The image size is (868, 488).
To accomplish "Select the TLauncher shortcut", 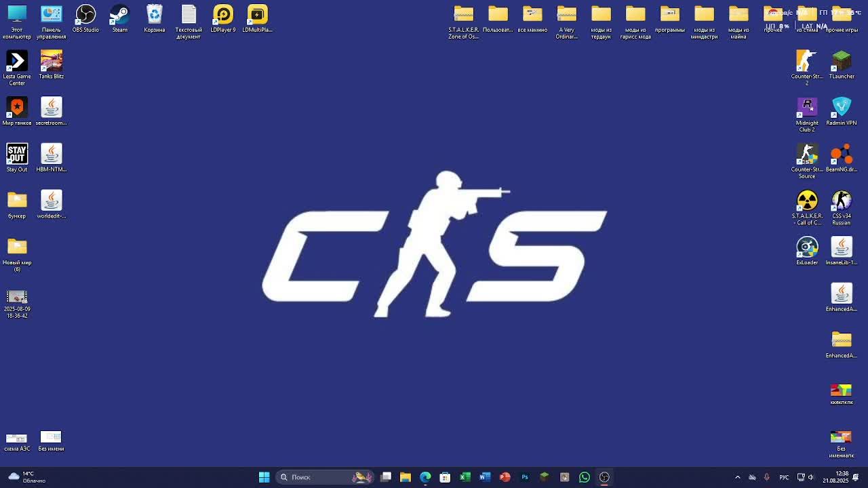I will 842,64.
